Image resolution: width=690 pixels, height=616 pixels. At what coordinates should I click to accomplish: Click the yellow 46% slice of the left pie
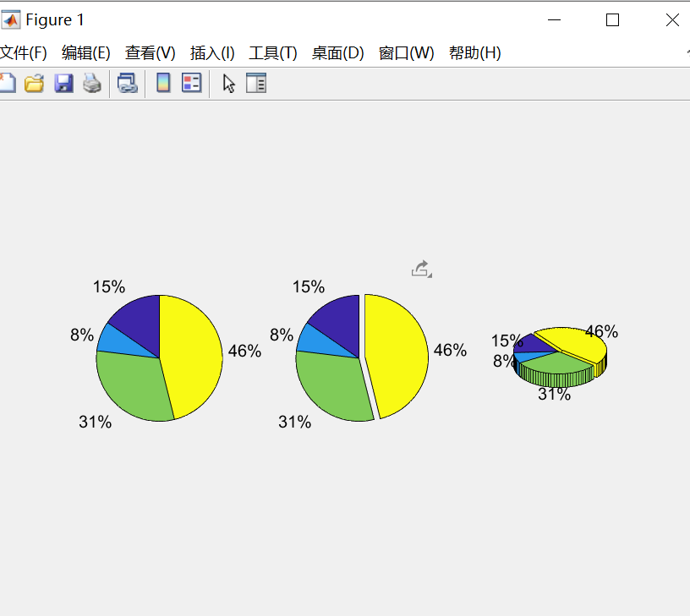click(190, 355)
